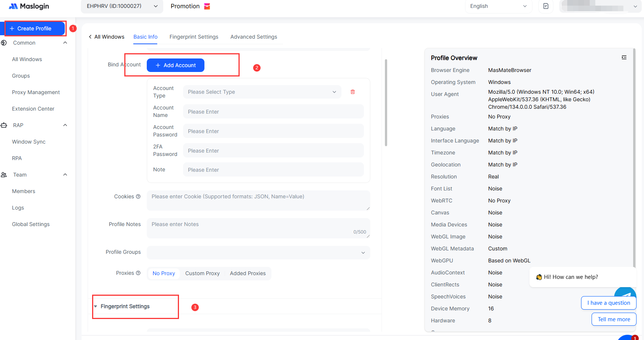Open the Profile Groups dropdown
Viewport: 644px width, 340px height.
258,252
